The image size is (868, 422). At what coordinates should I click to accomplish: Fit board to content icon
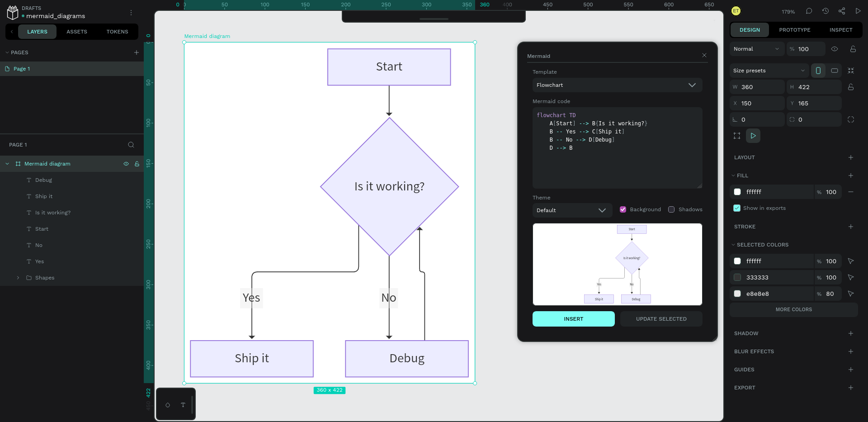[851, 71]
